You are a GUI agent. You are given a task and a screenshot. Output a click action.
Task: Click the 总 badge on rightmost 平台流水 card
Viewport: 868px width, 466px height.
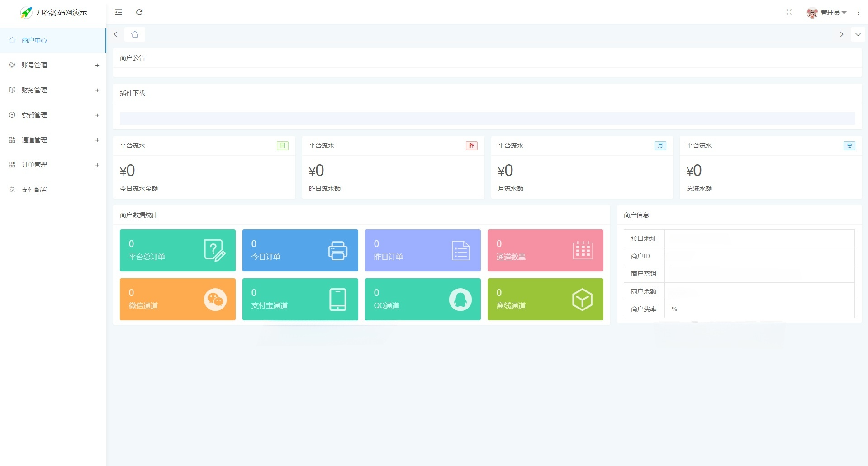[x=849, y=145]
